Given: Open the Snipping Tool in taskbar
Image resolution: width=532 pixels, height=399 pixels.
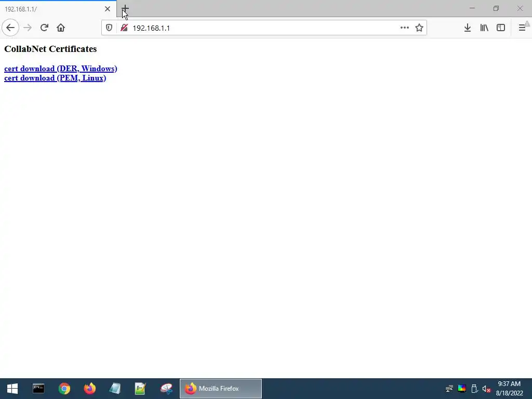Looking at the screenshot, I should click(166, 389).
